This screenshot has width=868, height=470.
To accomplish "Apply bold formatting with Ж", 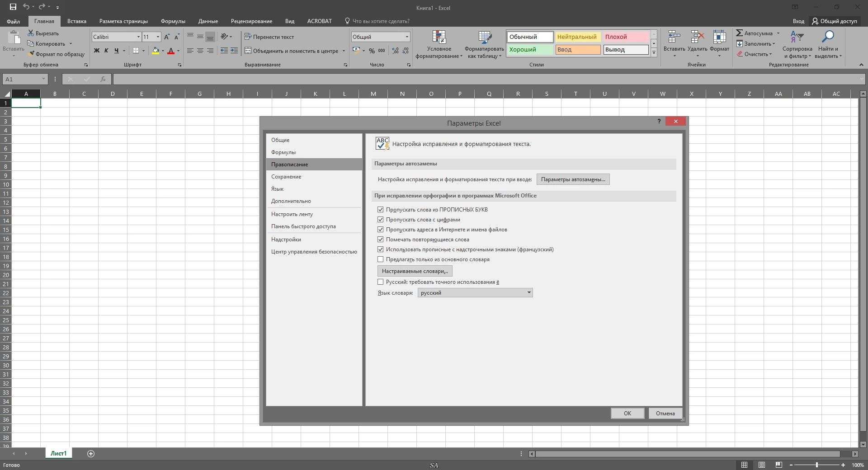I will tap(96, 51).
